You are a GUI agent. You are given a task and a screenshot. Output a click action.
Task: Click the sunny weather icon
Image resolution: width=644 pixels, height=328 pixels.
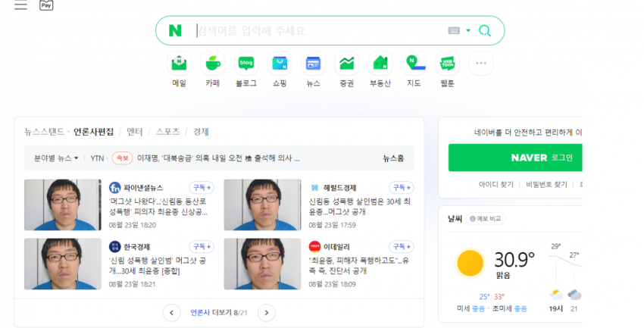coord(470,263)
